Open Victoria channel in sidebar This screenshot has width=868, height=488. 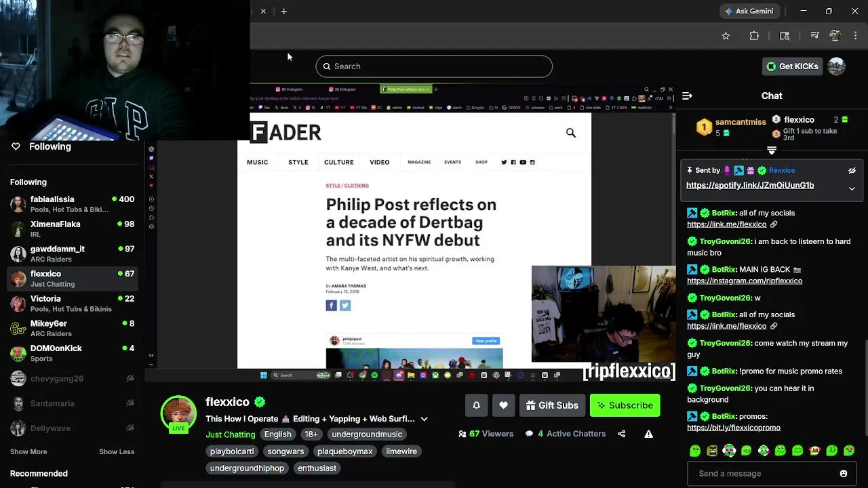pyautogui.click(x=73, y=304)
